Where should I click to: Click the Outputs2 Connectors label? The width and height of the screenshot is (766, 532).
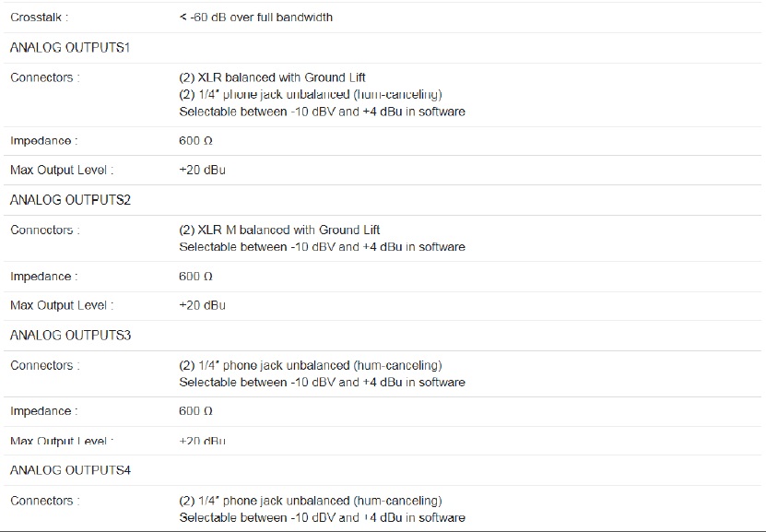(x=45, y=230)
